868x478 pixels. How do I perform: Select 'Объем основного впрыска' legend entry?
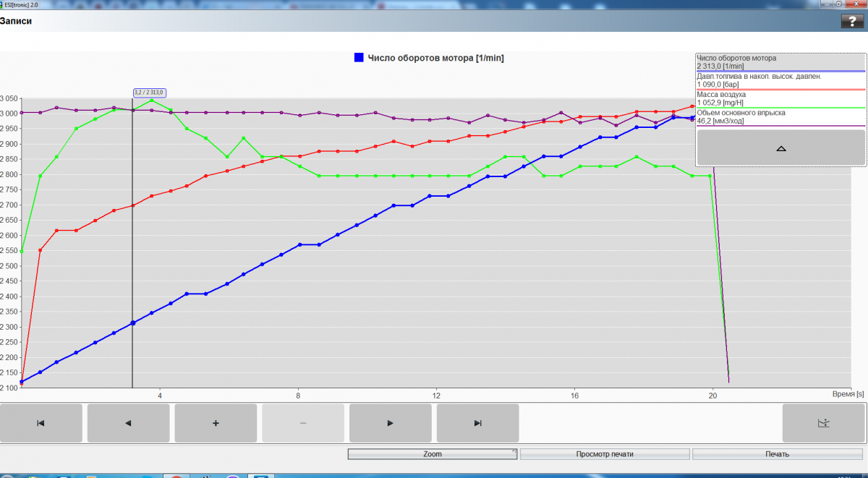pyautogui.click(x=780, y=117)
